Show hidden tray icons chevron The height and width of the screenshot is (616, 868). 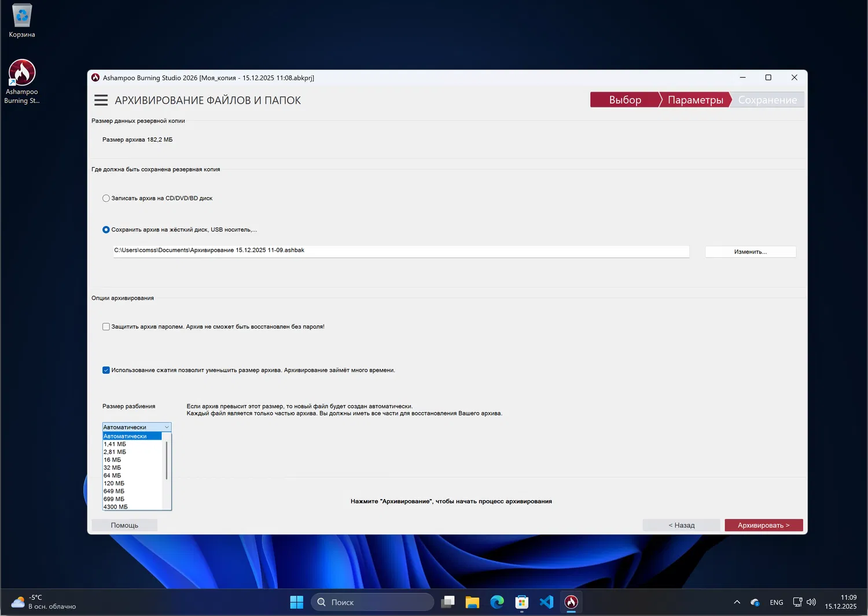coord(737,602)
